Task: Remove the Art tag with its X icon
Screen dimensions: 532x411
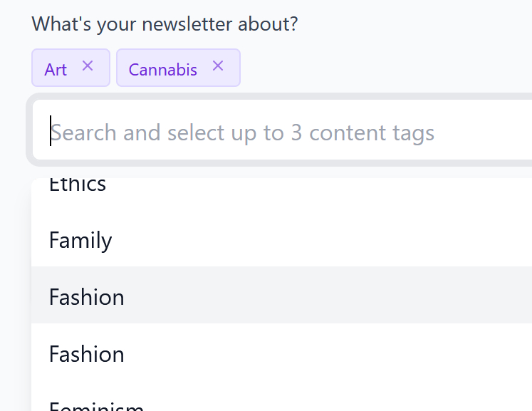Action: pos(88,66)
